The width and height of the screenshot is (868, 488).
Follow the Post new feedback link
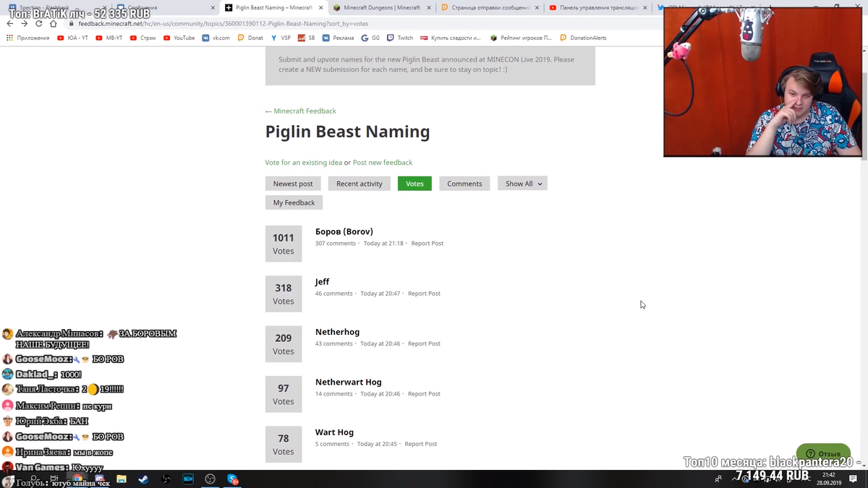click(383, 163)
